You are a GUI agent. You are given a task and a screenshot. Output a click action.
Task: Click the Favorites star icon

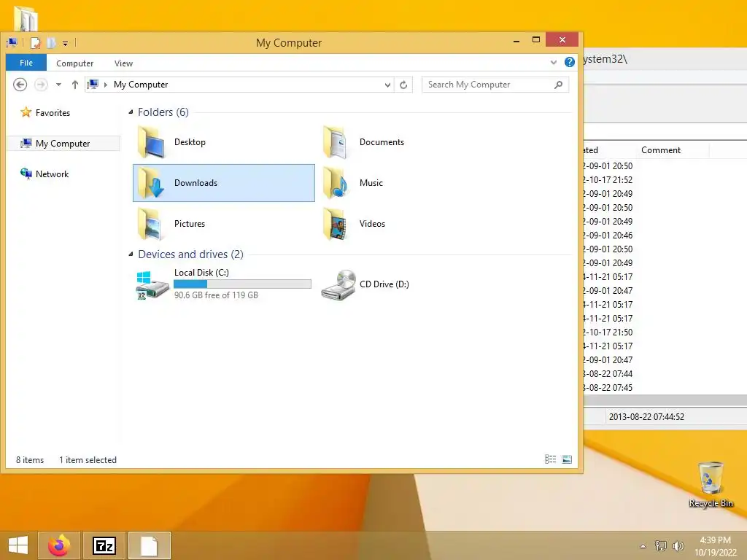(26, 112)
